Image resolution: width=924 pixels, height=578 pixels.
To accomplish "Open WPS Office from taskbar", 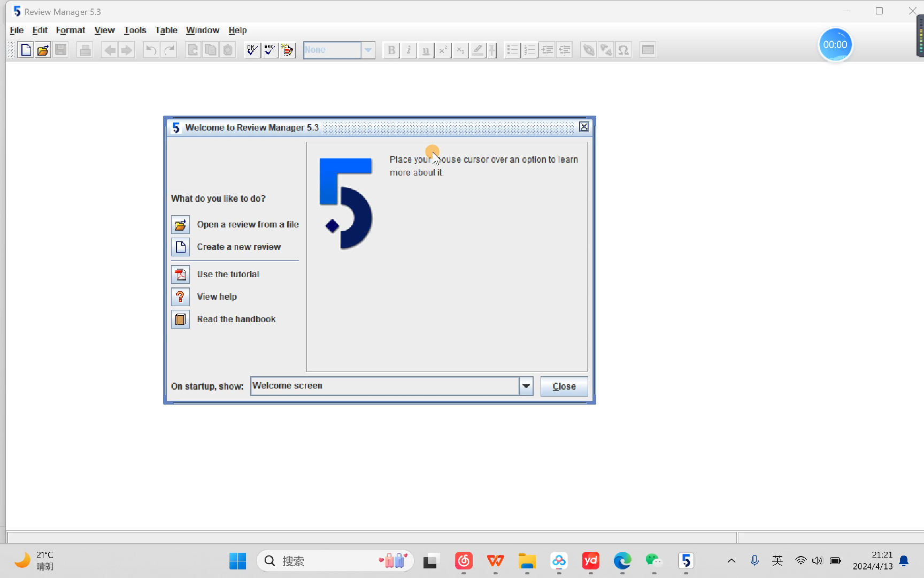I will [495, 561].
